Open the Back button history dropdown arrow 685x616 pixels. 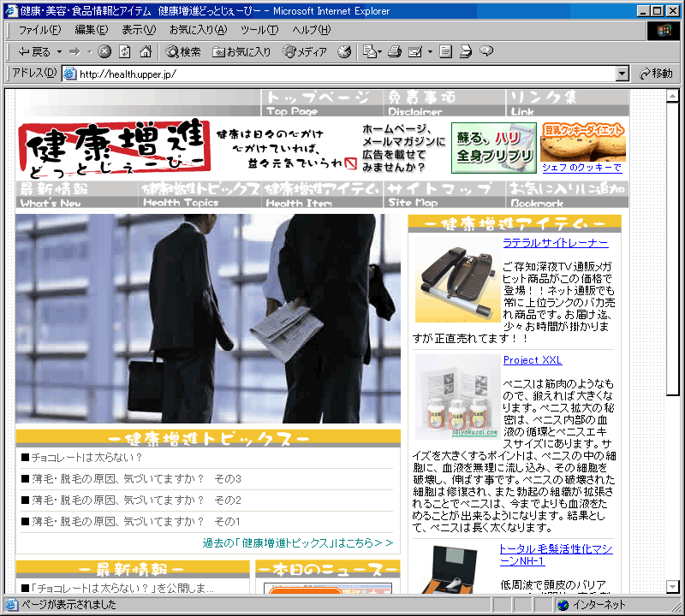59,52
